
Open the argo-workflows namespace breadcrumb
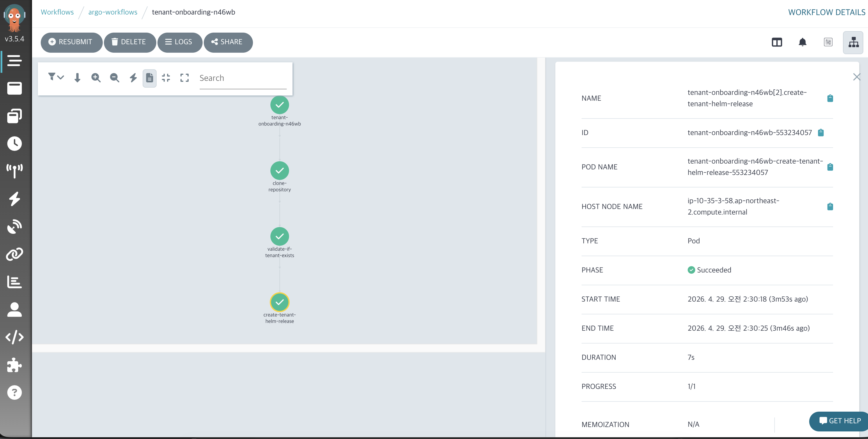[113, 12]
